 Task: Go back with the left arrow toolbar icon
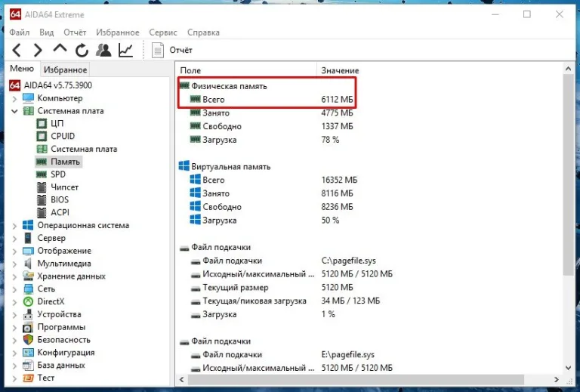[17, 50]
